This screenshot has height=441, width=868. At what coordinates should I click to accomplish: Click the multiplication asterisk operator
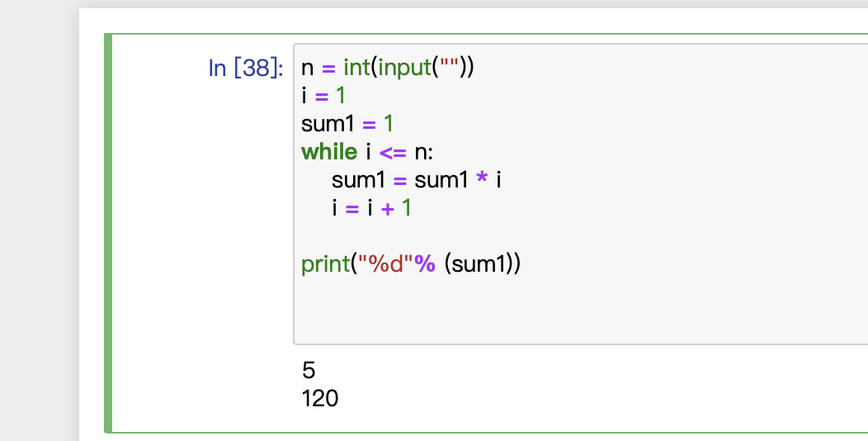(482, 178)
